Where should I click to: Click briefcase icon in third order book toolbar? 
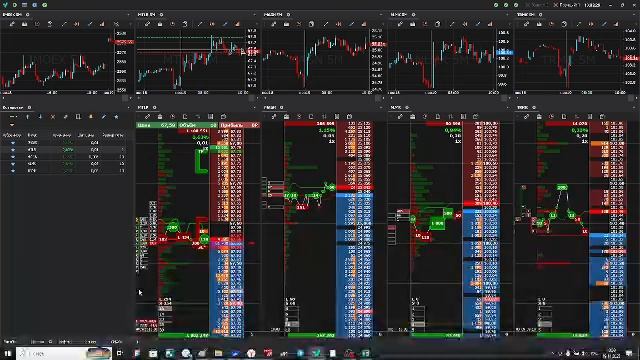pos(287,117)
